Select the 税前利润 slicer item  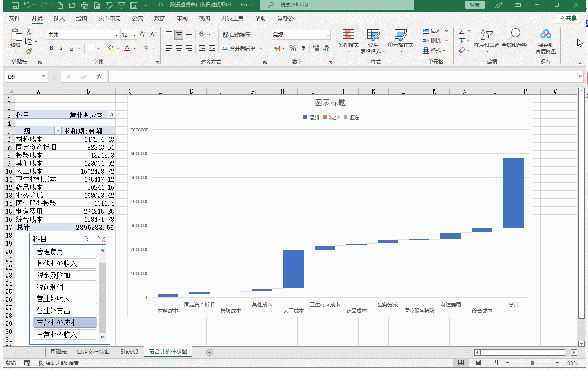(65, 287)
